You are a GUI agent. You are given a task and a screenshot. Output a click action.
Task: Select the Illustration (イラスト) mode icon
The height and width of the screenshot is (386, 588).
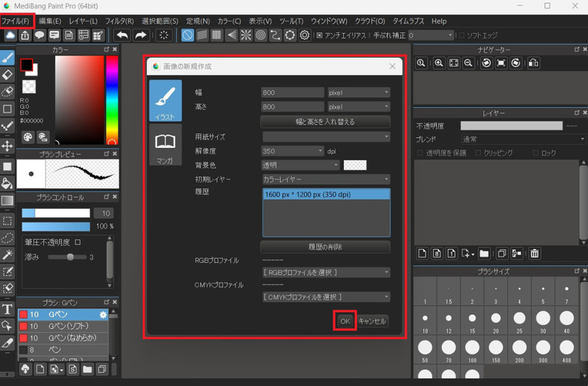[165, 101]
